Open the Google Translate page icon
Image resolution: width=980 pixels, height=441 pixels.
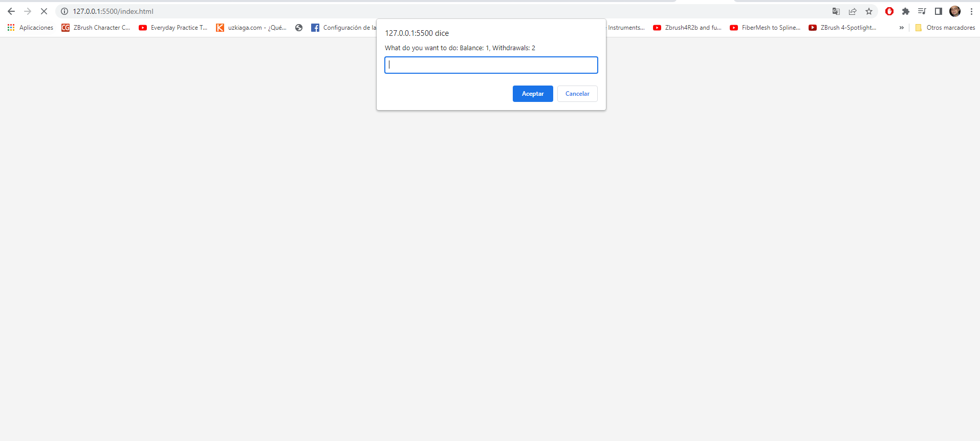coord(836,11)
